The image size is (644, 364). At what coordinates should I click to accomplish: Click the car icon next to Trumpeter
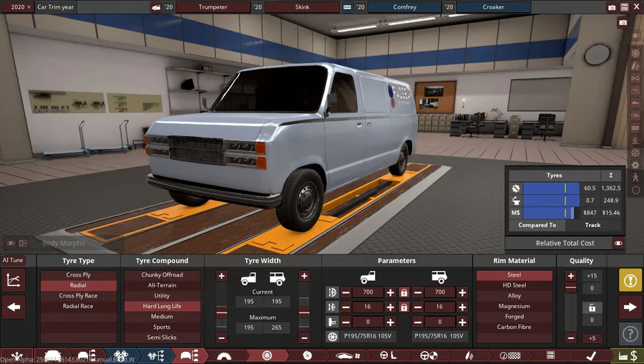pos(156,7)
